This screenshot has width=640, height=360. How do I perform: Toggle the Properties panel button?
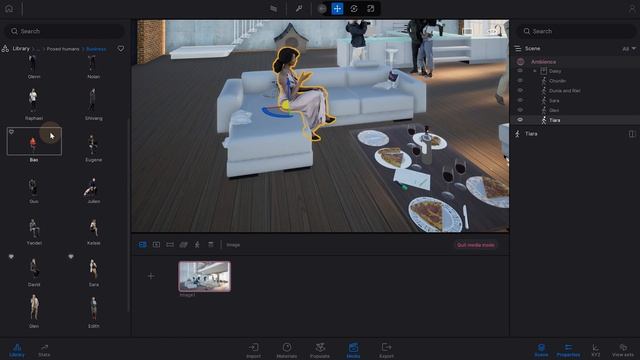click(568, 350)
